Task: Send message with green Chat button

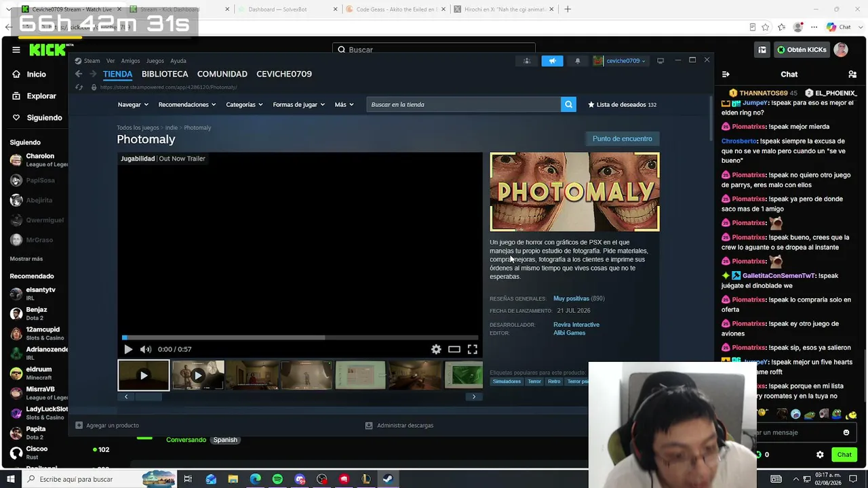Action: 844,455
